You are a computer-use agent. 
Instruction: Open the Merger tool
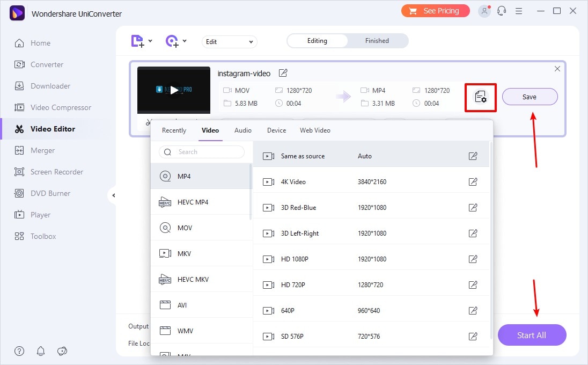pyautogui.click(x=34, y=150)
